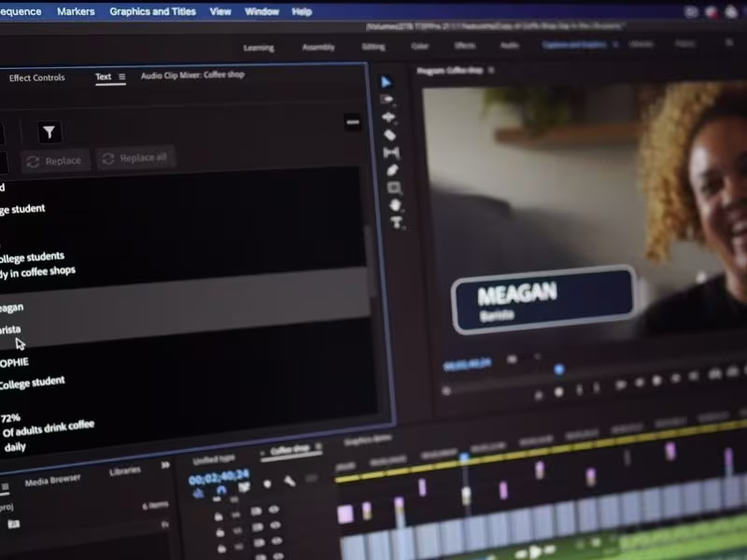Open the Media Browser tab
The width and height of the screenshot is (747, 560).
point(52,481)
